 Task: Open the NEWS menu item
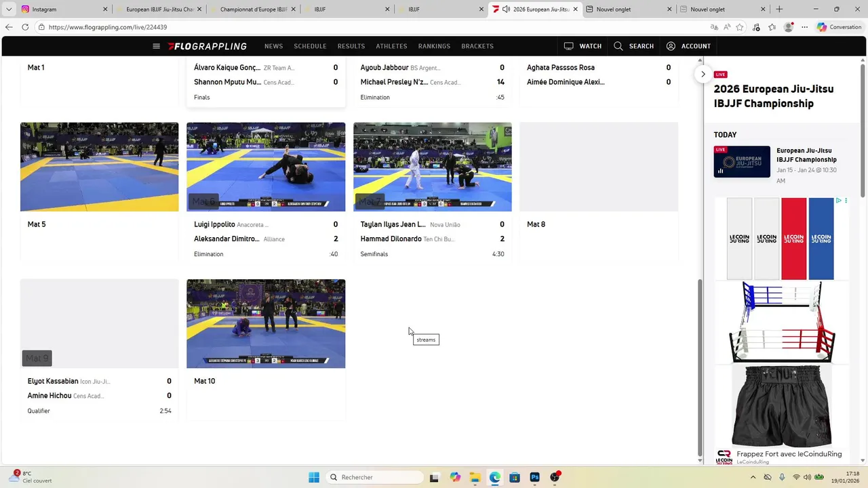[273, 46]
